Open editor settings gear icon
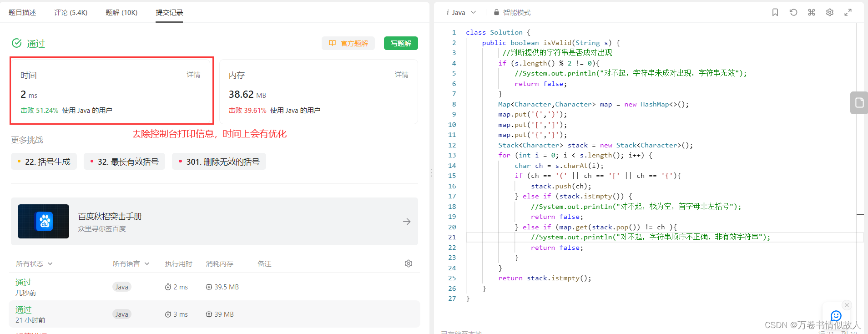868x334 pixels. point(830,12)
